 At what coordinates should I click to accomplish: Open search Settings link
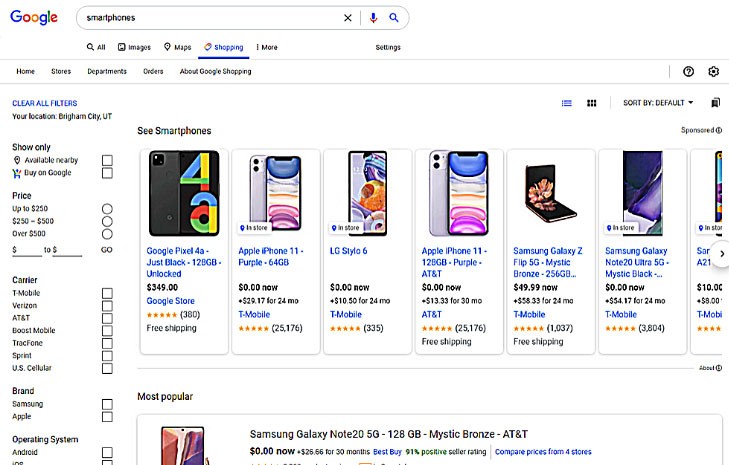(388, 47)
